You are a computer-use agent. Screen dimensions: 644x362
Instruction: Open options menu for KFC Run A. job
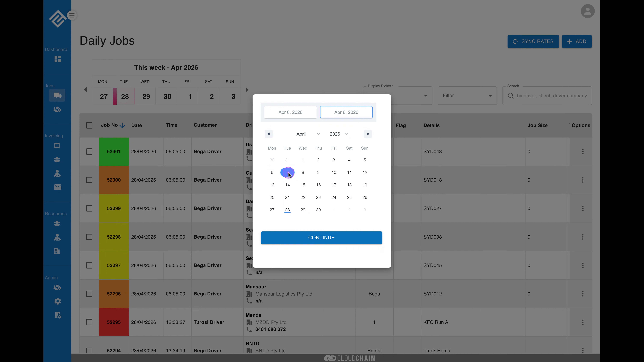pos(583,323)
